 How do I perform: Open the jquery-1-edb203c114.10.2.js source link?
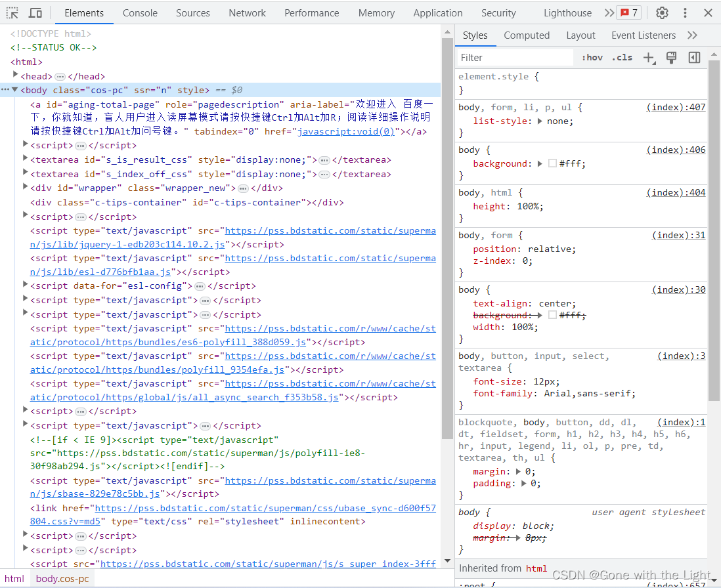click(x=127, y=244)
